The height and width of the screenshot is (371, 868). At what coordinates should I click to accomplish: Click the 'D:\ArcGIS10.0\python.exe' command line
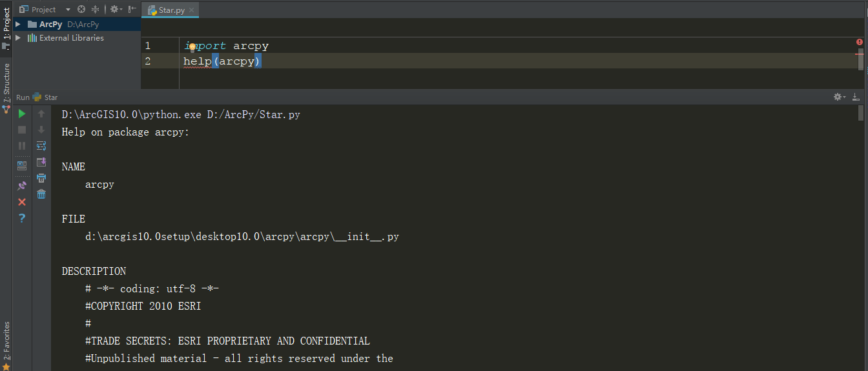tap(181, 115)
